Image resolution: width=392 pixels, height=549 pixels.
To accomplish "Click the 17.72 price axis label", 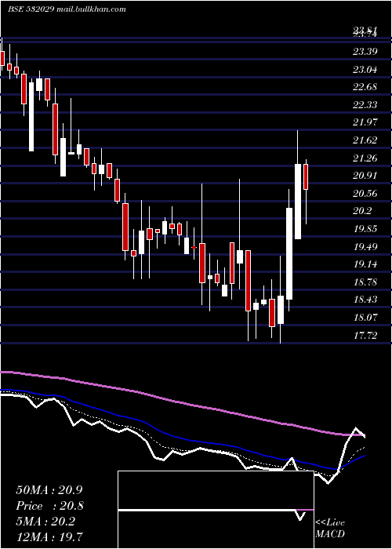I will click(x=365, y=336).
